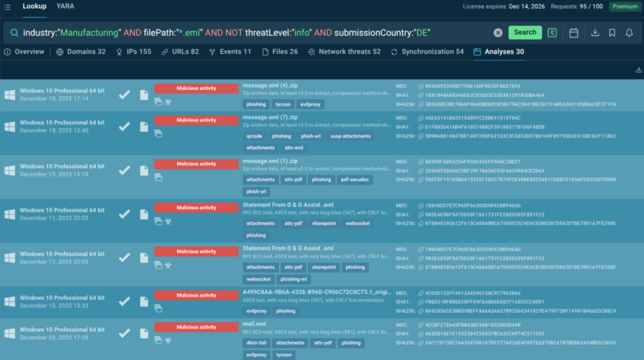
Task: Click the green Search button
Action: (525, 33)
